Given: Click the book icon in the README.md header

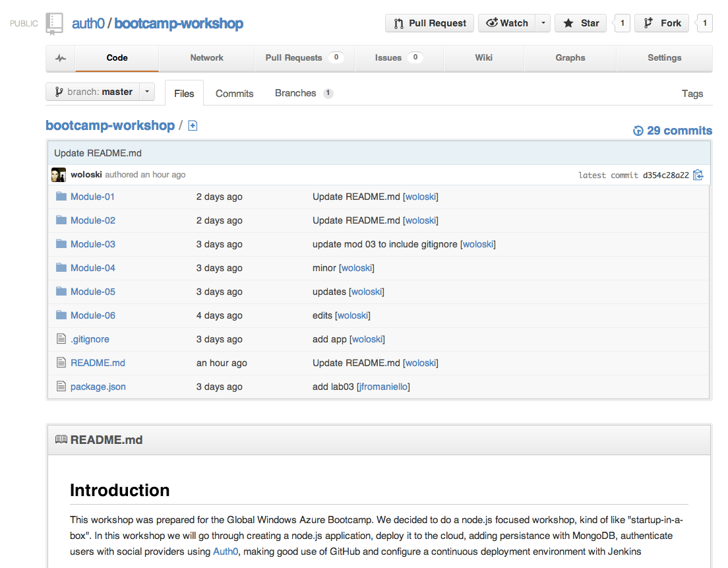Looking at the screenshot, I should coord(61,439).
